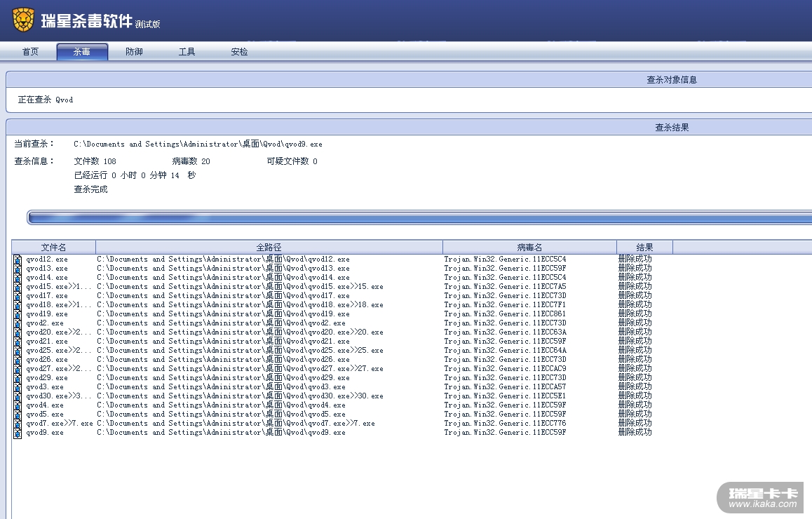Click virus name Trojan.Win32.Generic.11ECC5E1
Image resolution: width=812 pixels, height=519 pixels.
coord(505,396)
